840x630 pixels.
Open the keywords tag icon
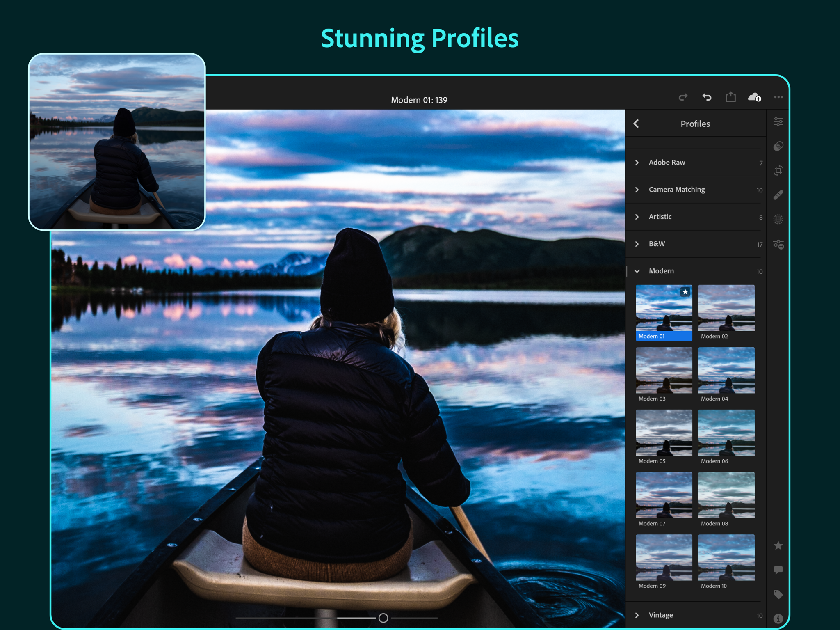click(x=778, y=594)
